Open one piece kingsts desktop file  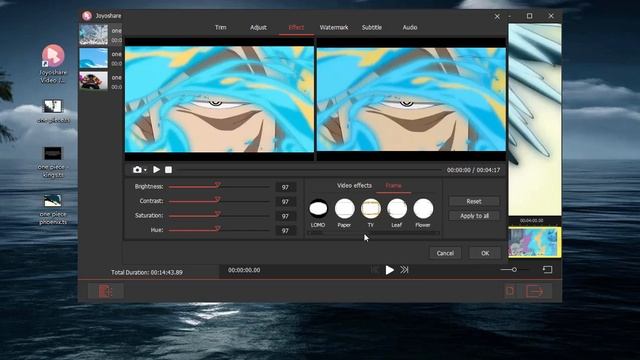click(x=53, y=162)
